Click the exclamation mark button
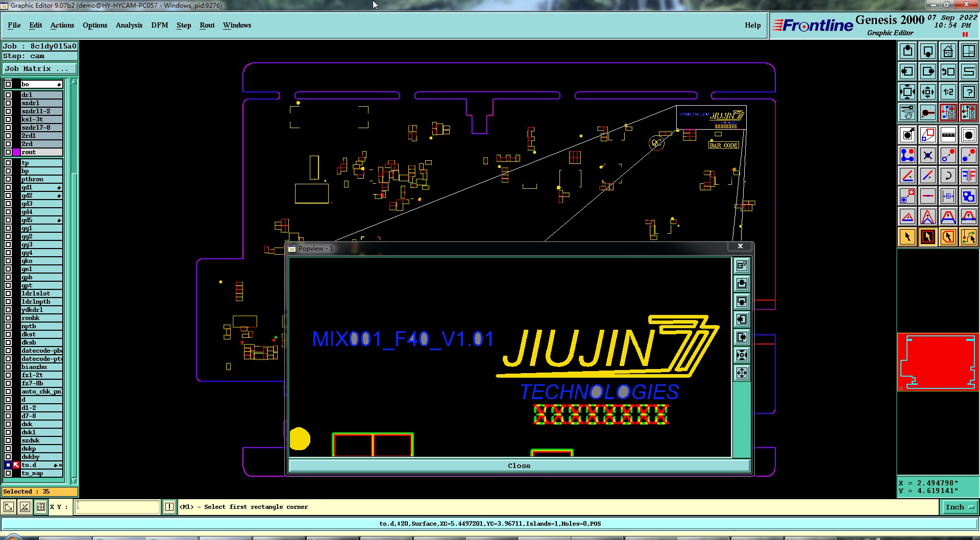The width and height of the screenshot is (980, 540). (x=169, y=507)
